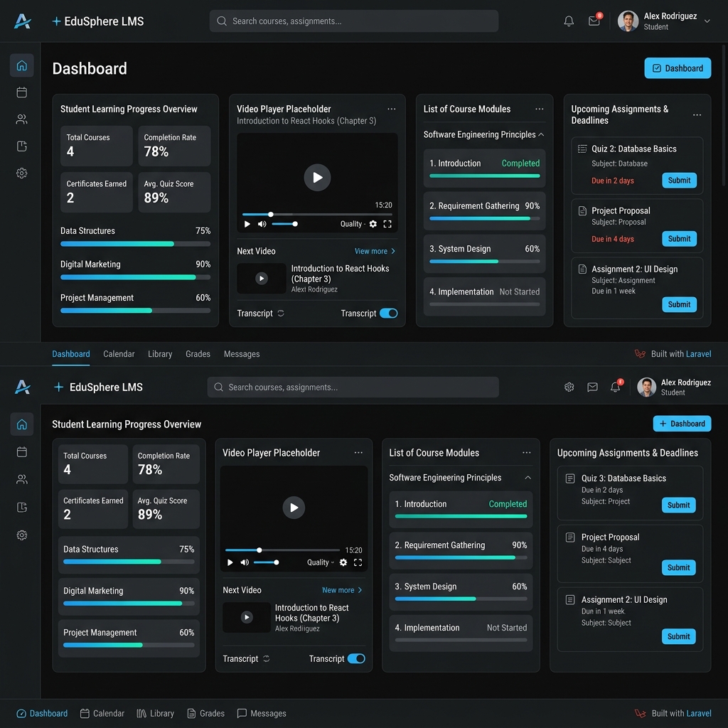Open the messages envelope with red badge
Image resolution: width=728 pixels, height=728 pixels.
pos(594,21)
